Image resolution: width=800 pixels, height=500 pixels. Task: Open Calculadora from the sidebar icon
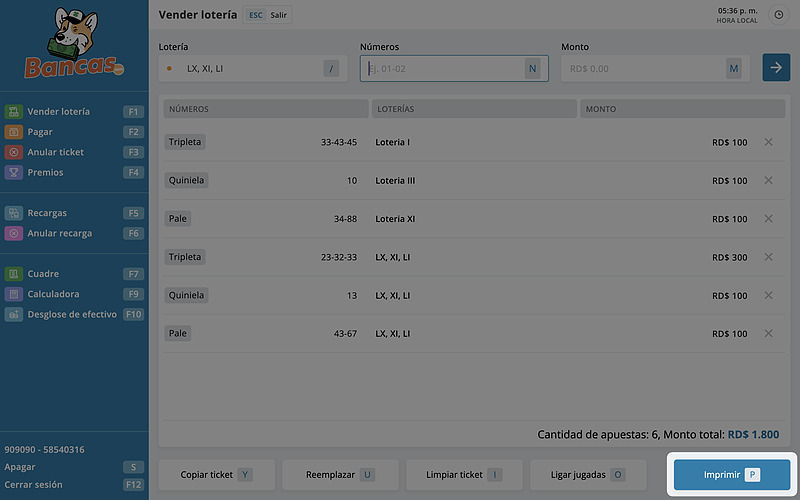pos(14,294)
